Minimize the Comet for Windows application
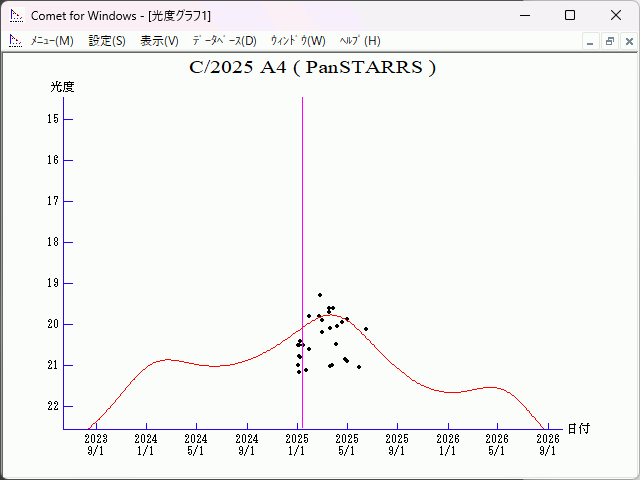This screenshot has width=640, height=480. click(523, 15)
